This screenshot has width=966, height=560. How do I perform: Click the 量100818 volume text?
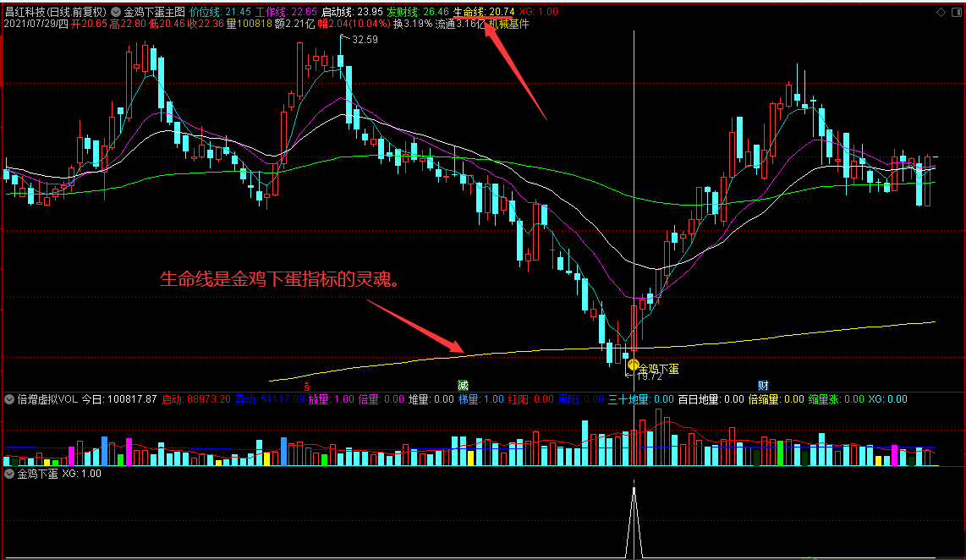click(249, 24)
